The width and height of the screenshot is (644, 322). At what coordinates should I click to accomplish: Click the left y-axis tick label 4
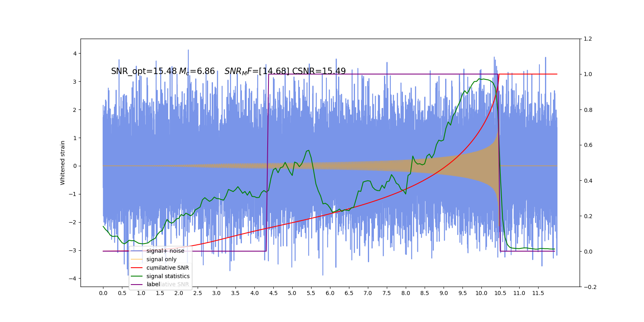pos(75,54)
